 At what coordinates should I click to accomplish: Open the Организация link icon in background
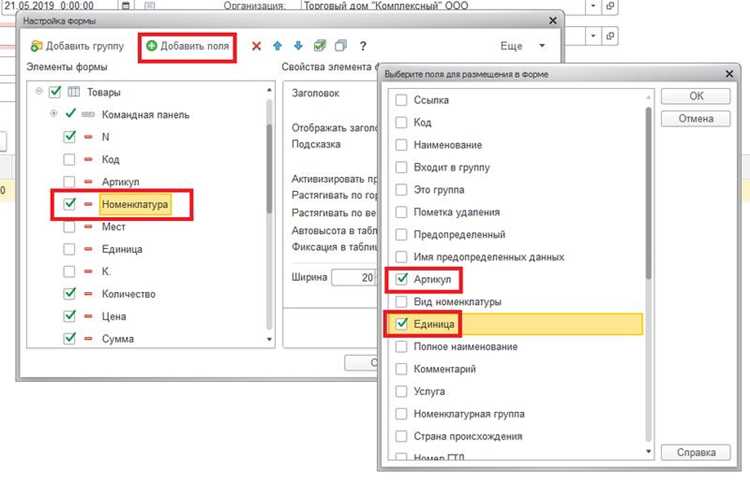click(610, 6)
